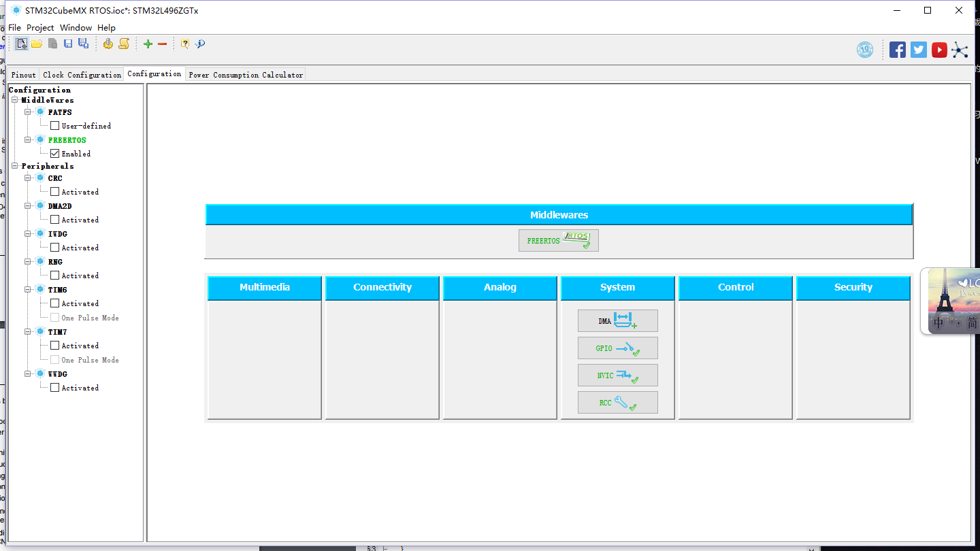Image resolution: width=980 pixels, height=551 pixels.
Task: Collapse the WWDG tree node
Action: pos(28,373)
